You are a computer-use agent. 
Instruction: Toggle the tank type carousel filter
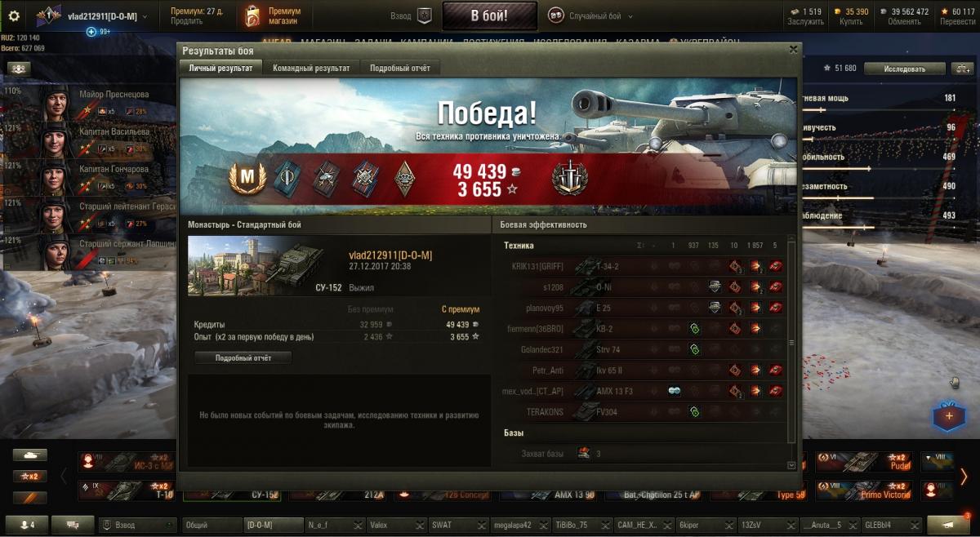[29, 455]
